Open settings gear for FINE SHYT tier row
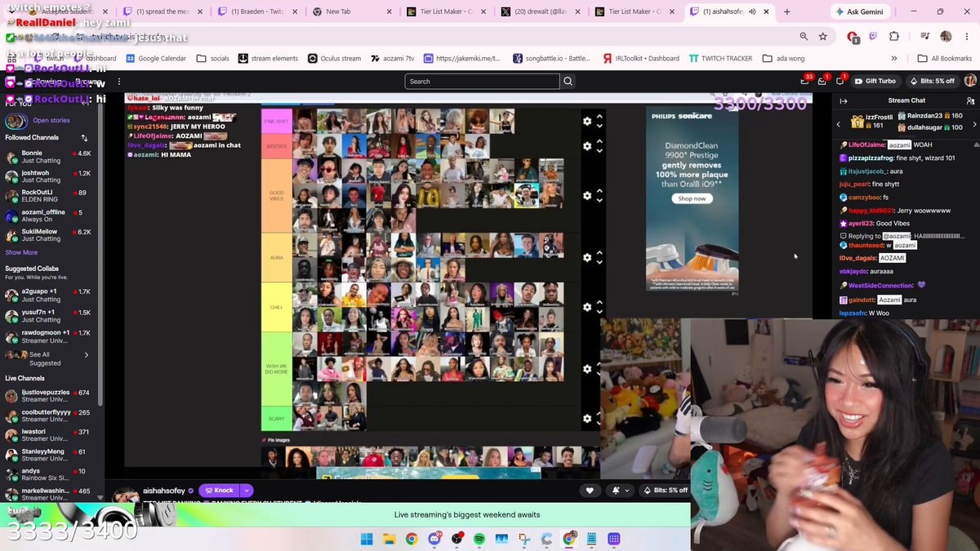Screen dimensions: 980x551 [x=586, y=121]
